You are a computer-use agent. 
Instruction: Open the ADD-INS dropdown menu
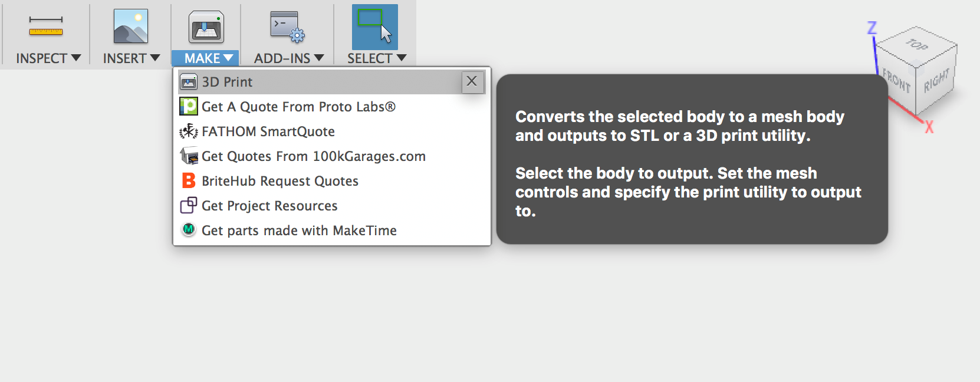click(289, 58)
